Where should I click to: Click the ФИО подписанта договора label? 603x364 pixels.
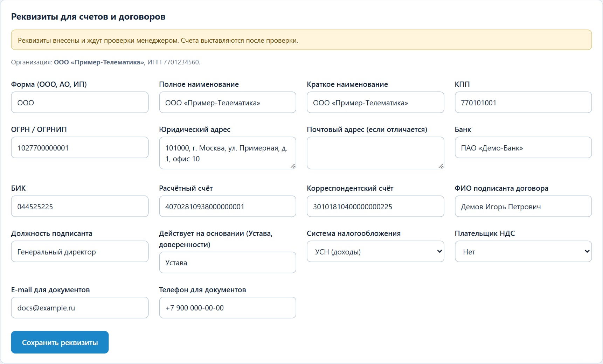point(501,188)
